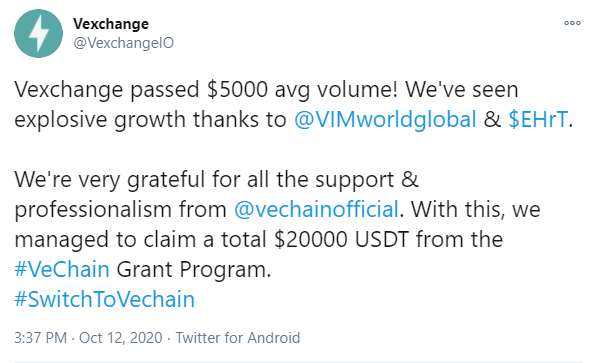Open the tweet's more options menu
This screenshot has width=597, height=363.
click(572, 23)
